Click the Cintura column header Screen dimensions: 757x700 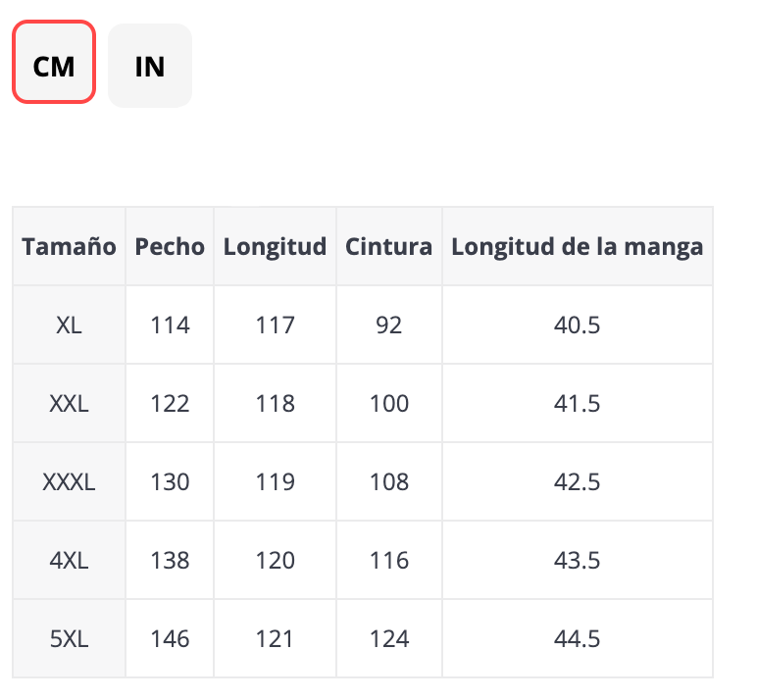(x=388, y=246)
